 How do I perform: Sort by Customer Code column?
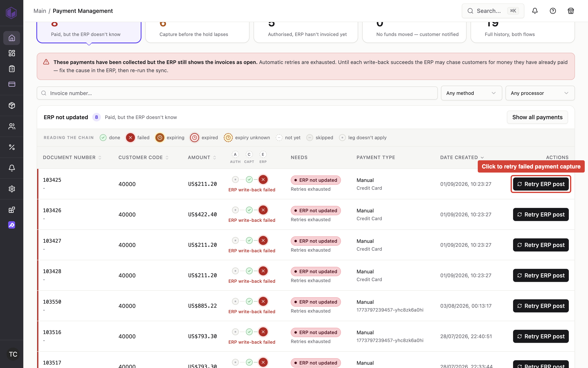(143, 157)
